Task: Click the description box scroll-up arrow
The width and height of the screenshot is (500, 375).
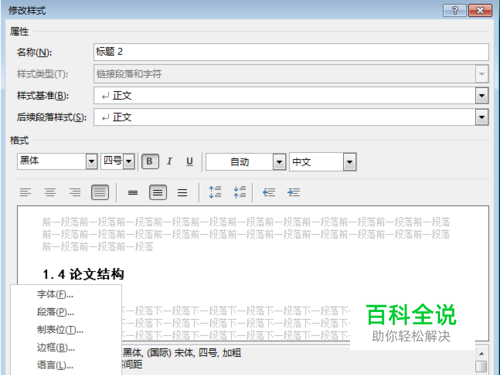Action: (481, 354)
